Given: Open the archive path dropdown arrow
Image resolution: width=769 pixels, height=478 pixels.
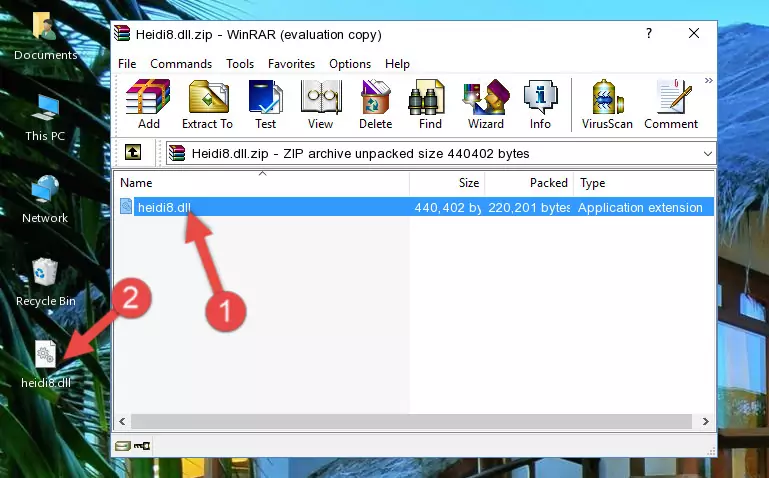Looking at the screenshot, I should pos(707,154).
